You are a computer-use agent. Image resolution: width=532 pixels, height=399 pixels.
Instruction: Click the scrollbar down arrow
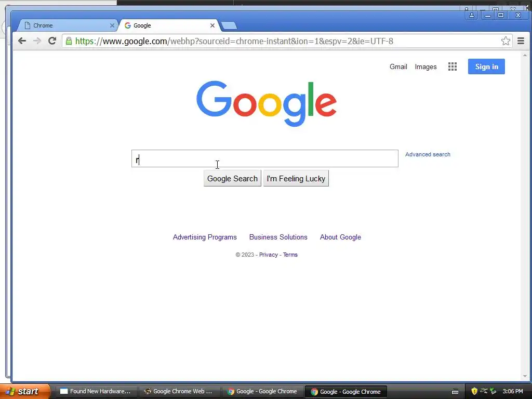(525, 376)
